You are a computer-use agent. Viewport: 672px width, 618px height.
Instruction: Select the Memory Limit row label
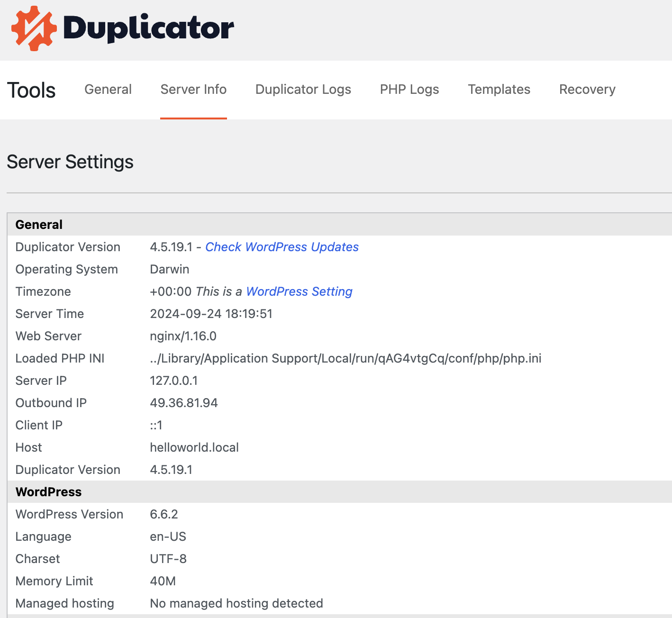pos(54,581)
